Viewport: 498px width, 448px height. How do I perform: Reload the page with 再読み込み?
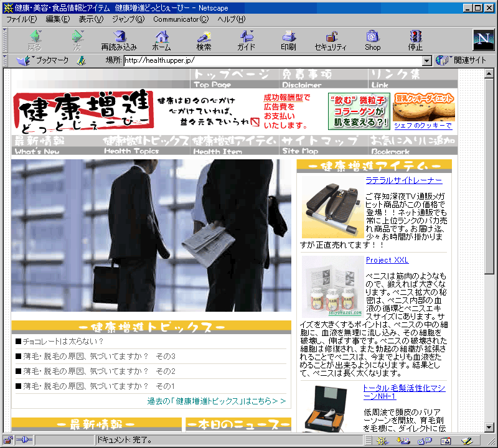pos(119,40)
